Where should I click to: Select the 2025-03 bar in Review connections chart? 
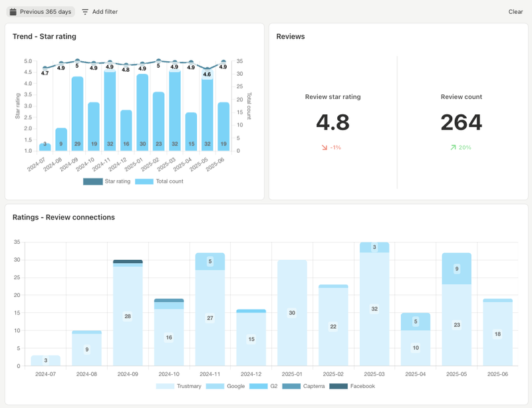(374, 306)
